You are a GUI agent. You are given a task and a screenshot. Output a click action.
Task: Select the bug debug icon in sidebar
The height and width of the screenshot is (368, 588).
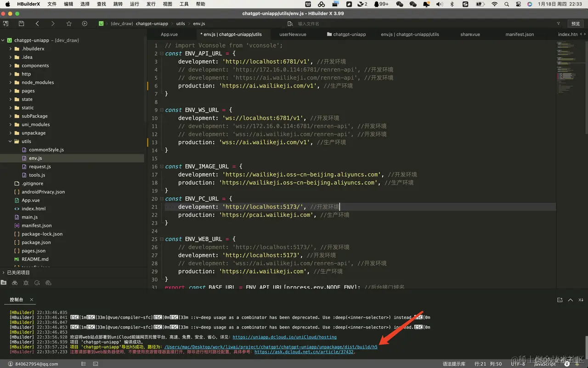[26, 283]
